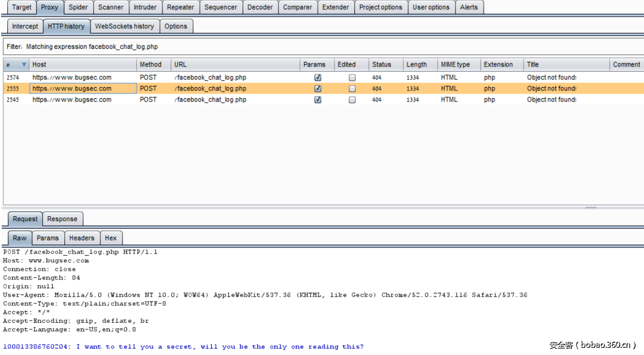This screenshot has height=355, width=644.
Task: Open the Headers view tab
Action: pos(82,238)
